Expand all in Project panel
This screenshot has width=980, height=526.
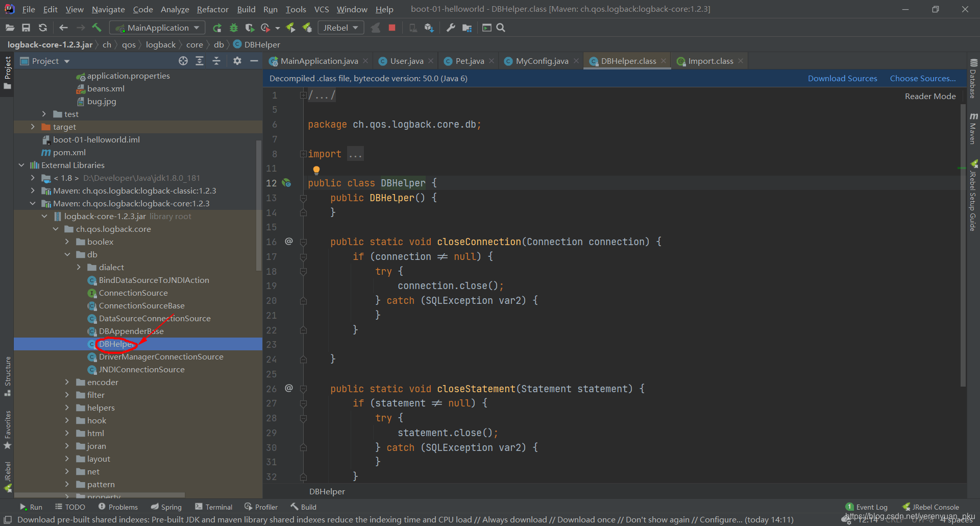pos(200,61)
